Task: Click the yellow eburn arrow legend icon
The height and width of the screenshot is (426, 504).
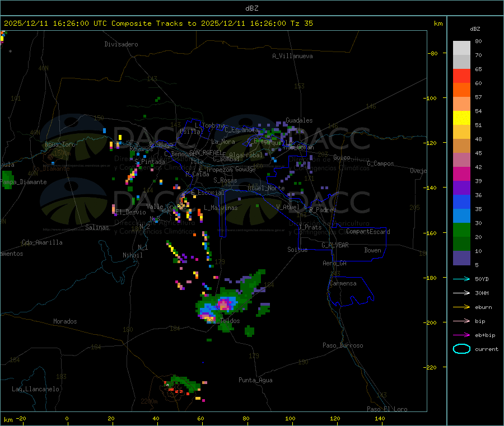Action: (461, 307)
